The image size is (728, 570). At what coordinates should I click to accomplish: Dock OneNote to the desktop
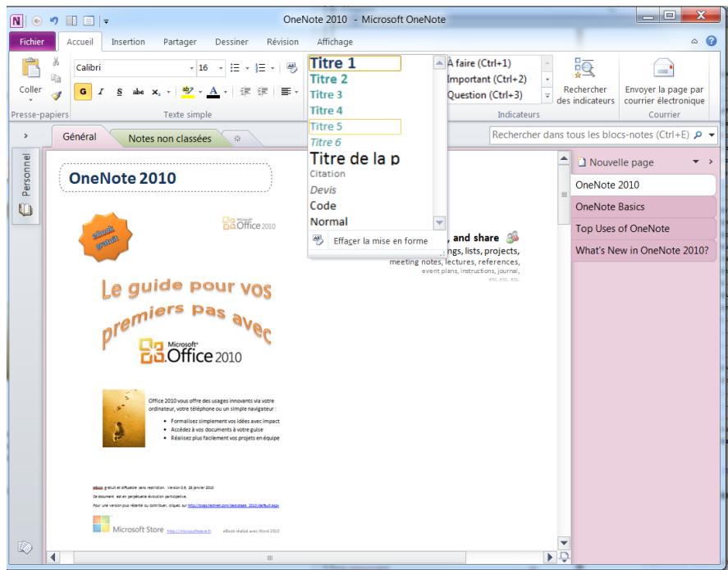click(71, 21)
